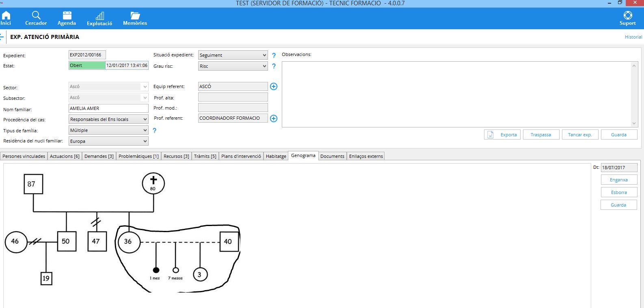Expand the Situació expedient dropdown
Screen dimensions: 644x308
point(264,55)
